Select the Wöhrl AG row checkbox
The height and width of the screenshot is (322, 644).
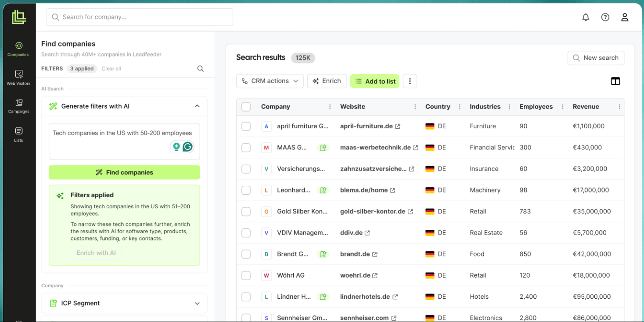click(x=246, y=275)
